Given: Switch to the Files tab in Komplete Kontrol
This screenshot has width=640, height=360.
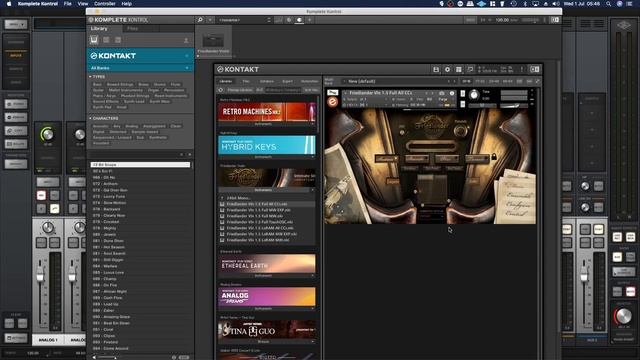Looking at the screenshot, I should click(x=133, y=29).
